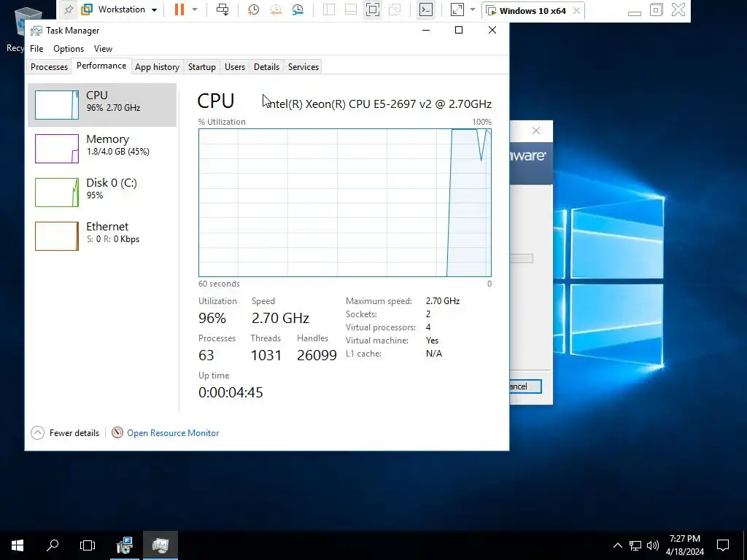Send Ctrl+Alt+Del to the VM
Viewport: 747px width, 560px height.
pos(222,9)
